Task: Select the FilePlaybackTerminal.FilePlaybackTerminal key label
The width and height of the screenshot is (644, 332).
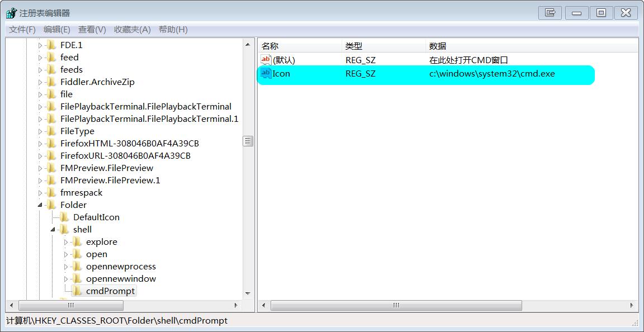Action: (x=146, y=106)
